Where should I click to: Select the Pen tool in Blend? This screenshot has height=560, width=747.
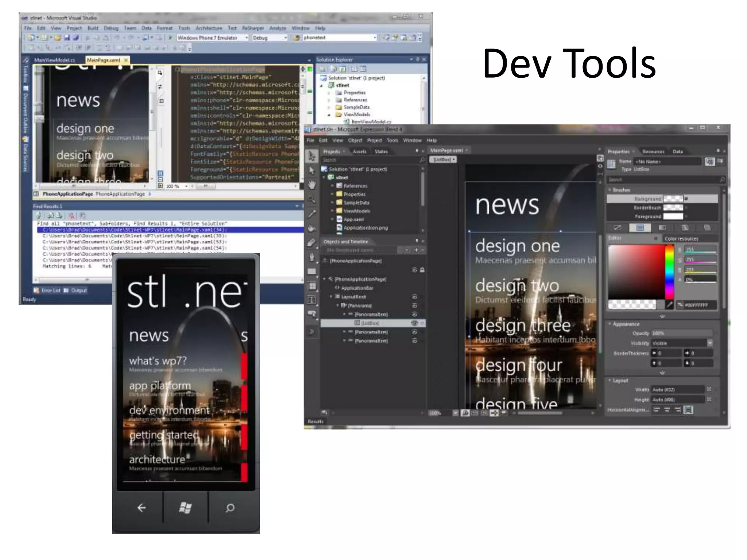311,257
